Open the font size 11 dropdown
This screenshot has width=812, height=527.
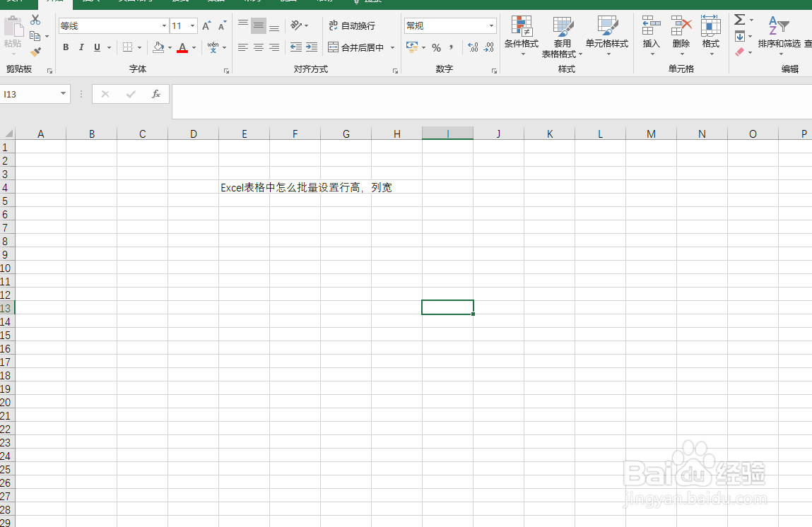(193, 26)
